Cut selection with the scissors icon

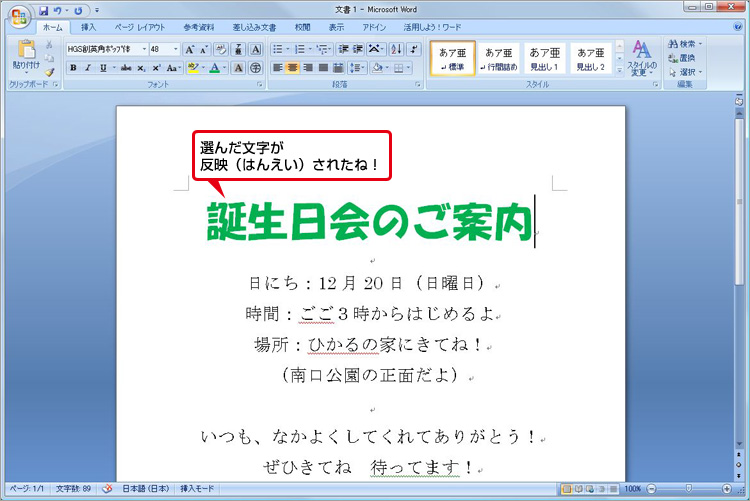pyautogui.click(x=49, y=45)
